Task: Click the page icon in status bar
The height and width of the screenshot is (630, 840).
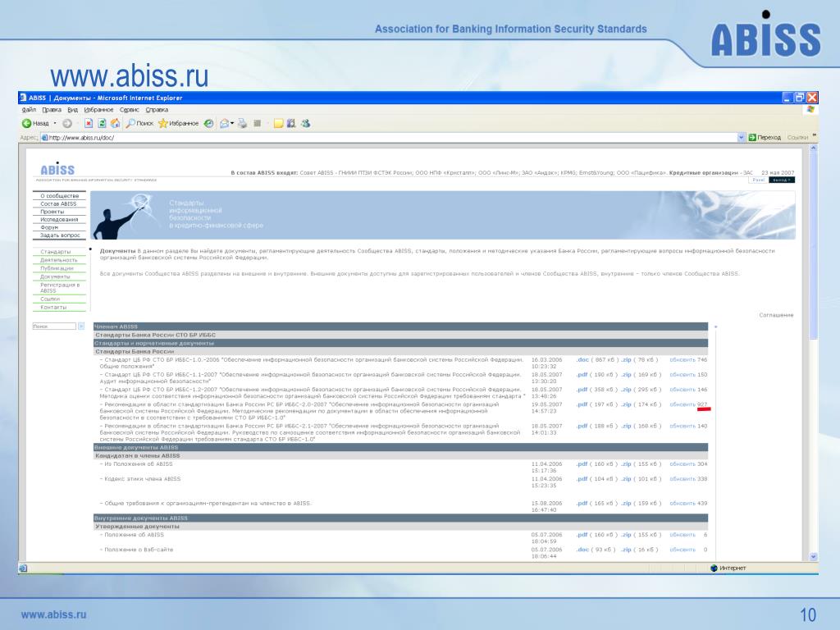Action: [x=23, y=568]
